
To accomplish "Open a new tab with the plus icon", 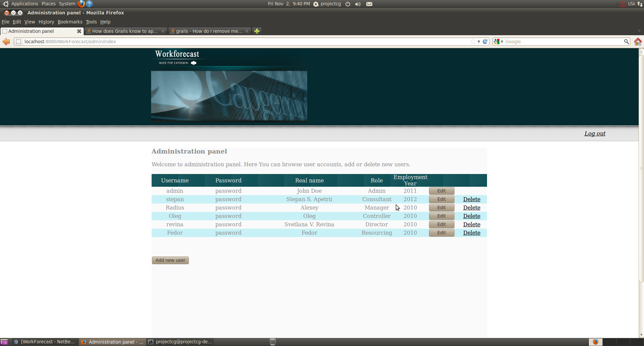I will point(257,31).
